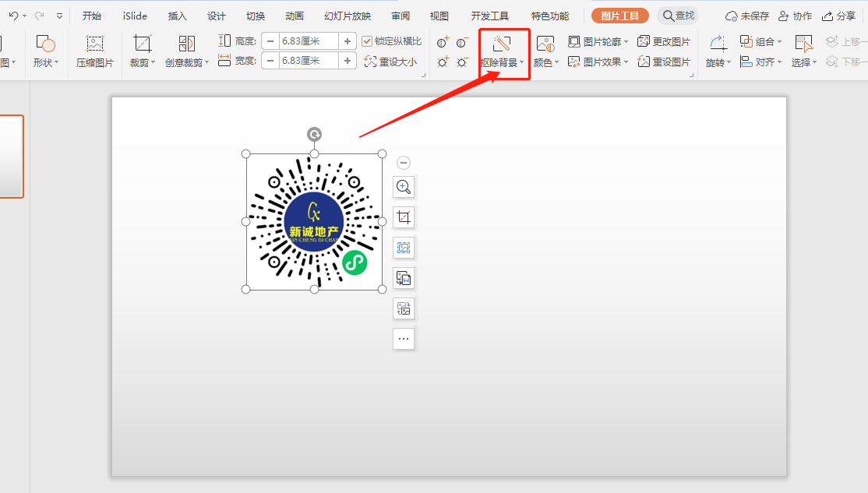The width and height of the screenshot is (868, 493).
Task: Click the 压缩图片 compress picture icon
Action: [94, 44]
